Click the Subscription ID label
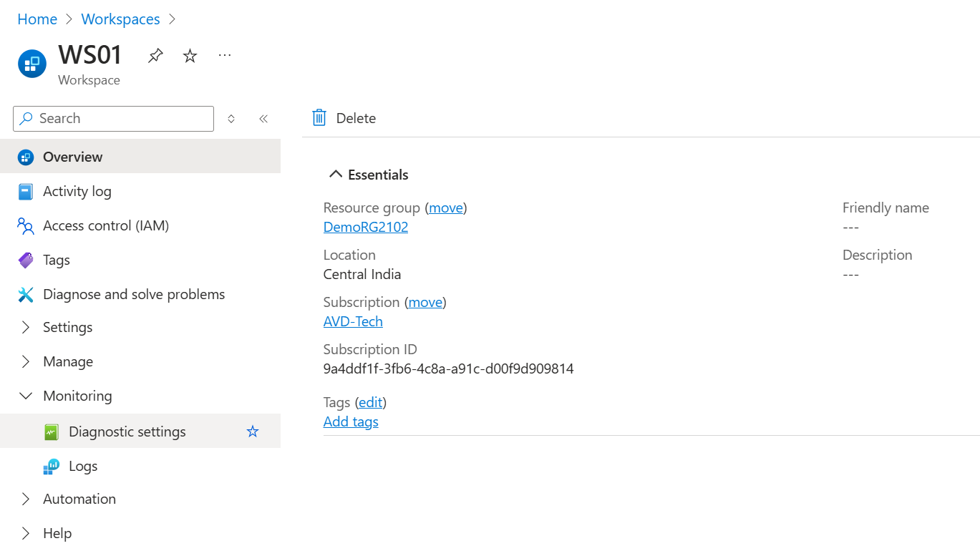 pyautogui.click(x=370, y=349)
